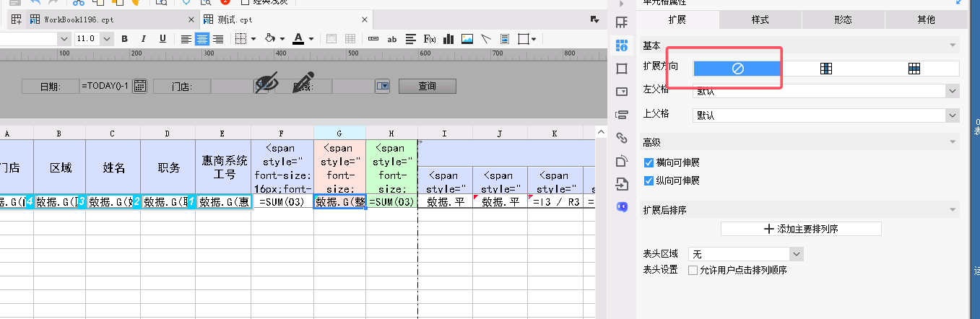Open the 左父格 dropdown
980x319 pixels.
pyautogui.click(x=953, y=91)
